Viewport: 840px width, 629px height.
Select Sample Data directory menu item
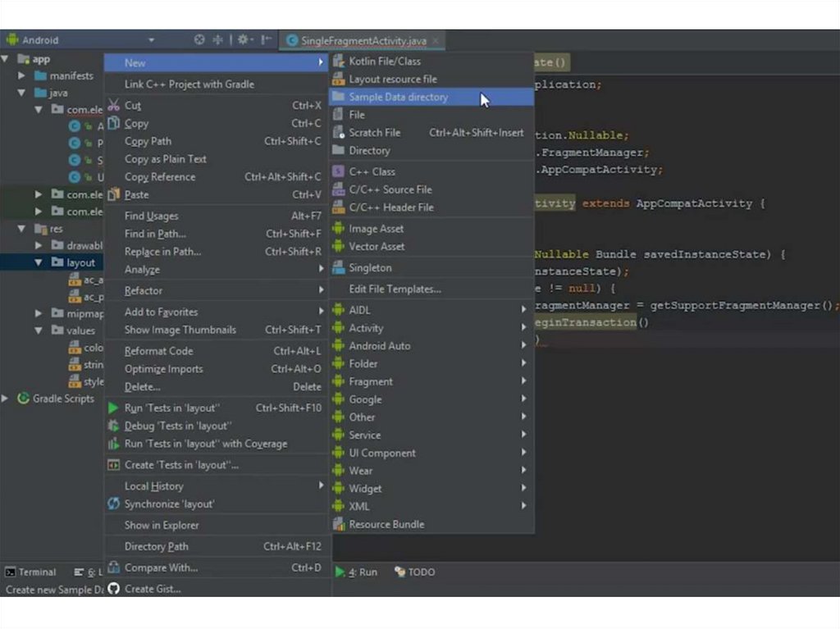(398, 97)
